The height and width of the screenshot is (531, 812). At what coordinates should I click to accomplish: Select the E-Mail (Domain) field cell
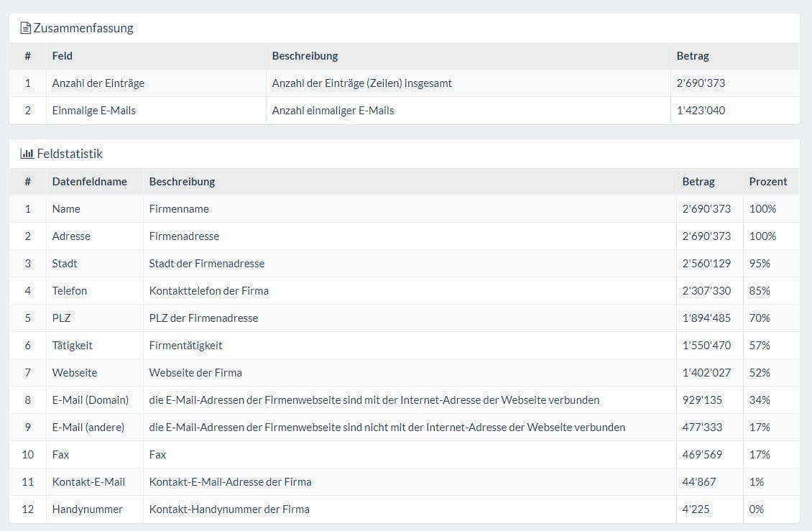coord(91,400)
